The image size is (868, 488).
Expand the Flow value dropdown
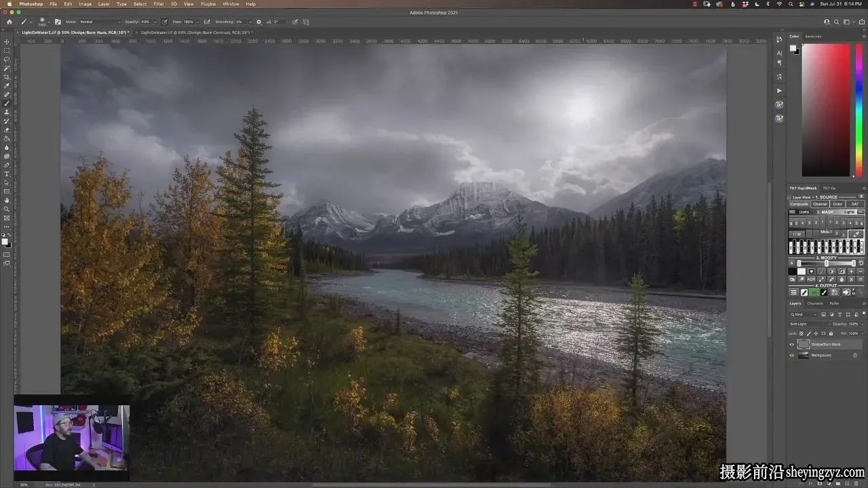click(197, 22)
